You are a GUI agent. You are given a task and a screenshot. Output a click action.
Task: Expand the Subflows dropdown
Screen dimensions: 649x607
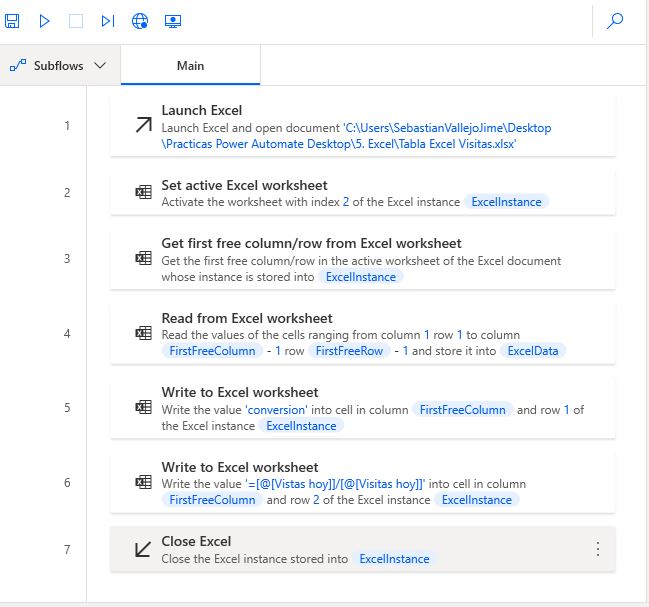(x=58, y=65)
